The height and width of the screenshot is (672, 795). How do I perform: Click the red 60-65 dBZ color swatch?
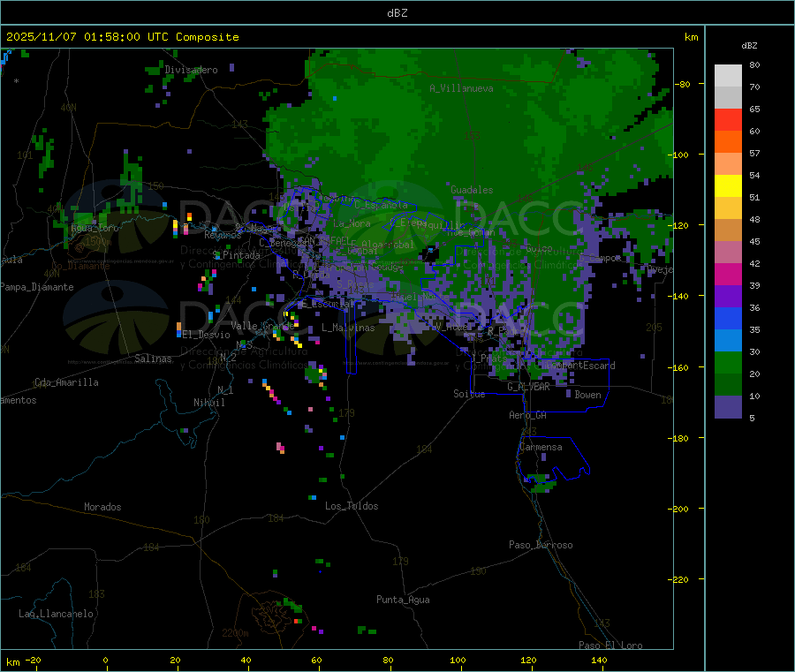coord(728,119)
